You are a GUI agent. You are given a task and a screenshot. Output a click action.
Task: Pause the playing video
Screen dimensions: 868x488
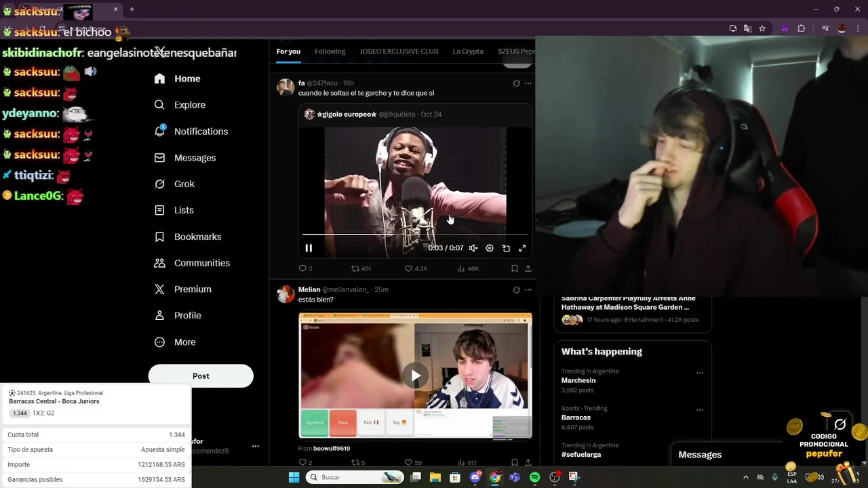[309, 248]
